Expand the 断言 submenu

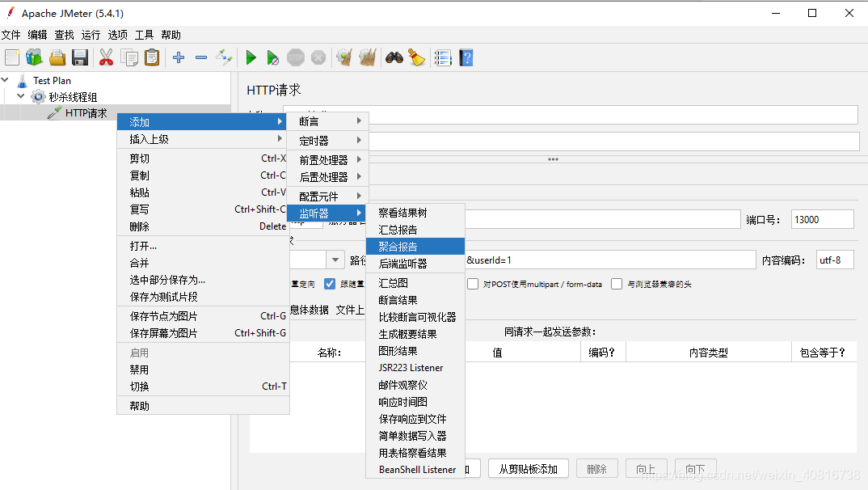(327, 121)
